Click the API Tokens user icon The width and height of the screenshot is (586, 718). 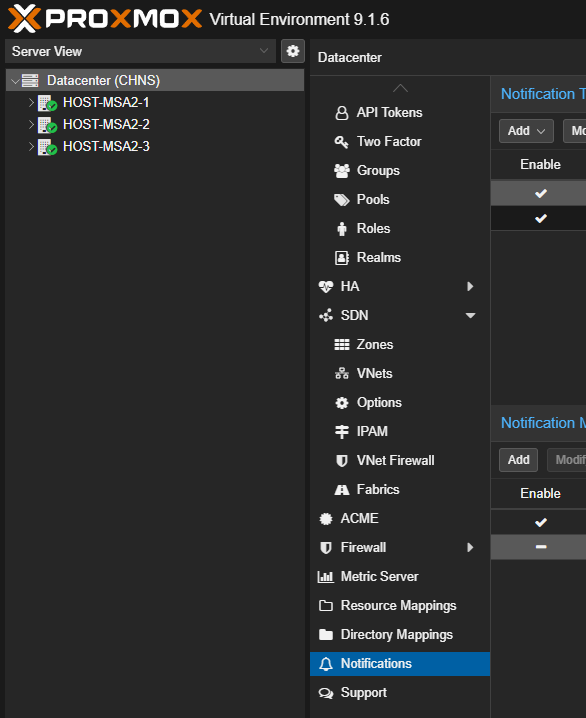(x=342, y=113)
